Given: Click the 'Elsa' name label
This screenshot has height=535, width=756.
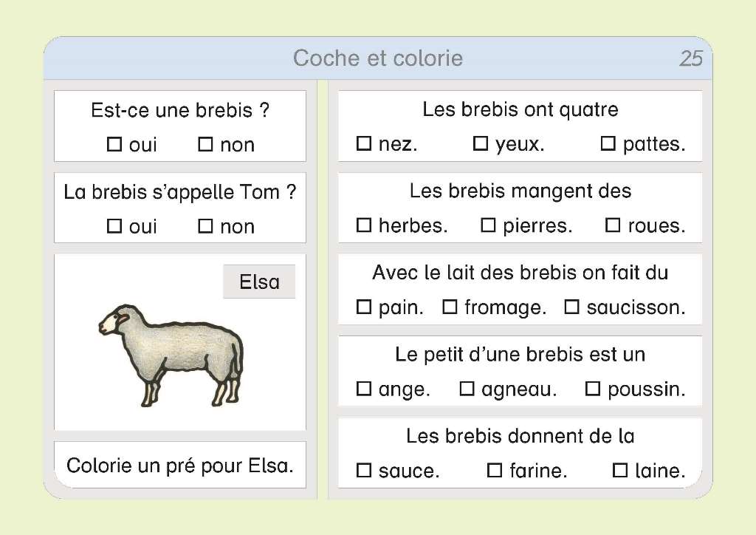Looking at the screenshot, I should 259,282.
